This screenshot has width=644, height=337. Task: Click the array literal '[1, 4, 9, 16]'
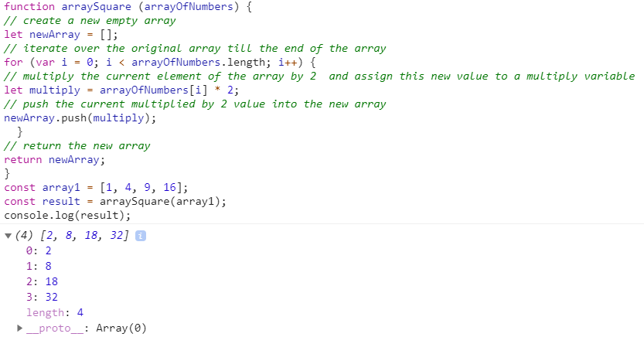[x=141, y=188]
